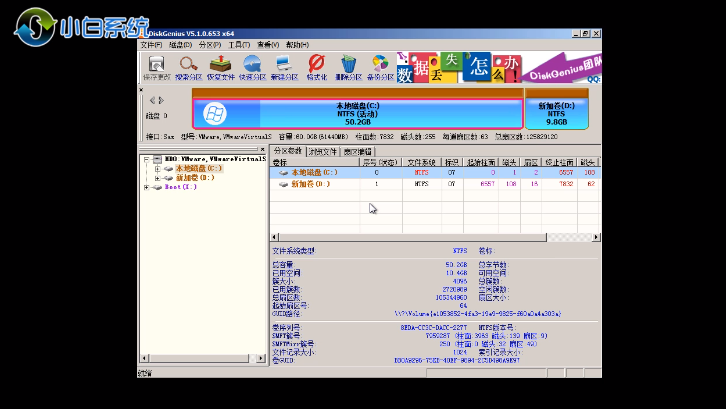Click the next disk arrow beside the disk map
The image size is (726, 409).
click(x=160, y=100)
